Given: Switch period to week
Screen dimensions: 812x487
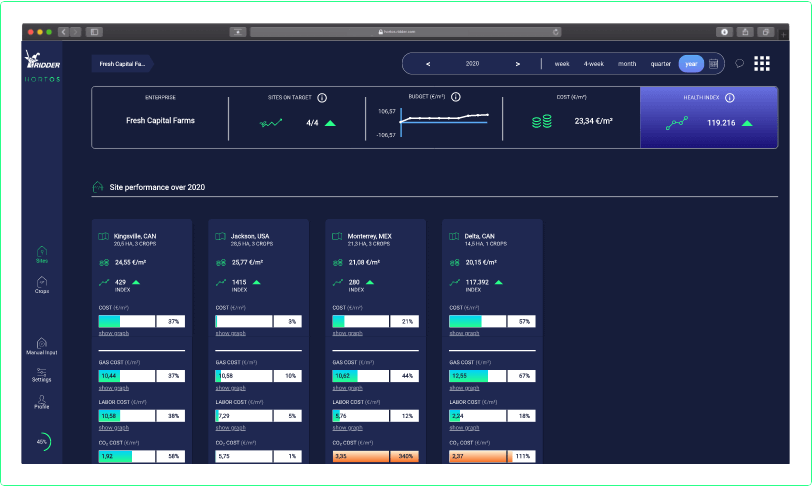Looking at the screenshot, I should (562, 64).
